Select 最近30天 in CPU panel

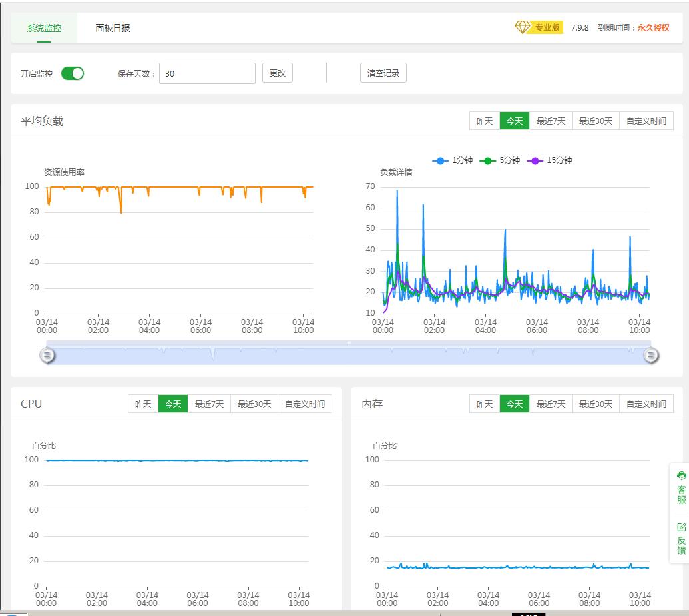click(x=254, y=404)
